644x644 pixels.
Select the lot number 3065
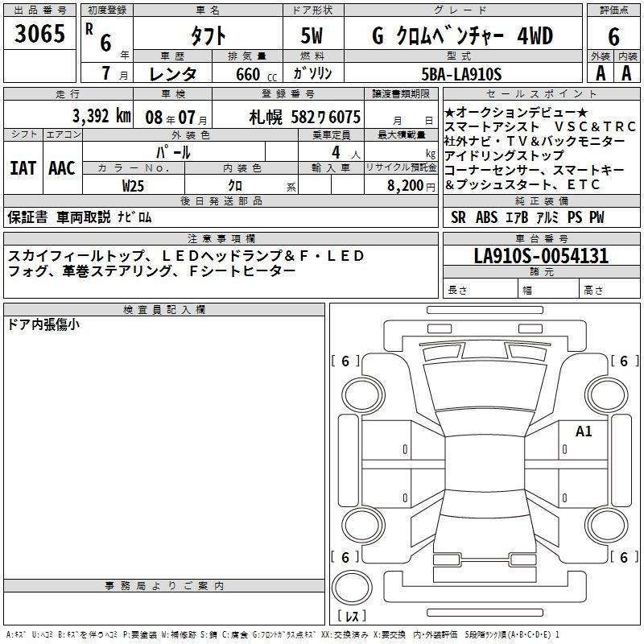[40, 35]
